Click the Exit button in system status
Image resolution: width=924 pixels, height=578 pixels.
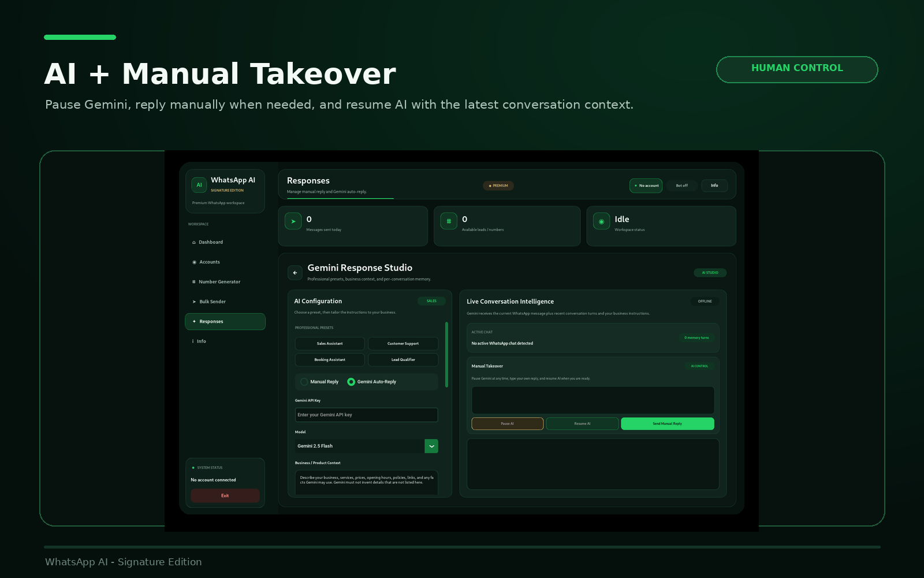225,495
